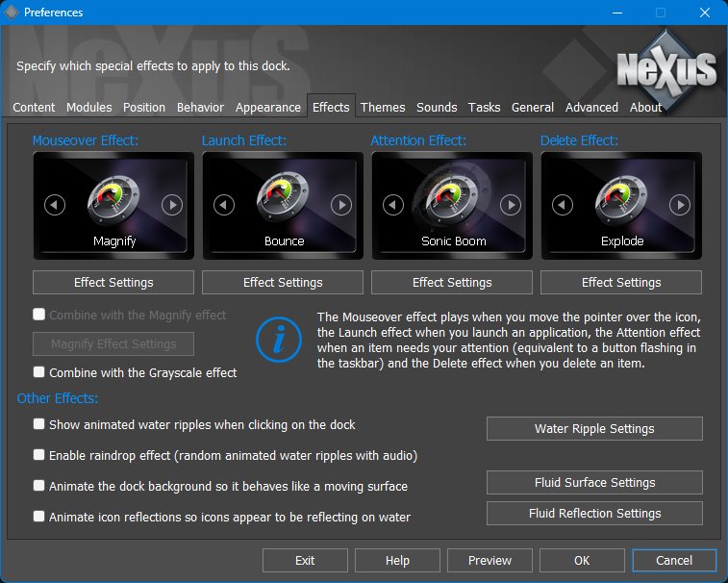Viewport: 728px width, 583px height.
Task: Click next arrow in Delete Effect selector
Action: (x=680, y=205)
